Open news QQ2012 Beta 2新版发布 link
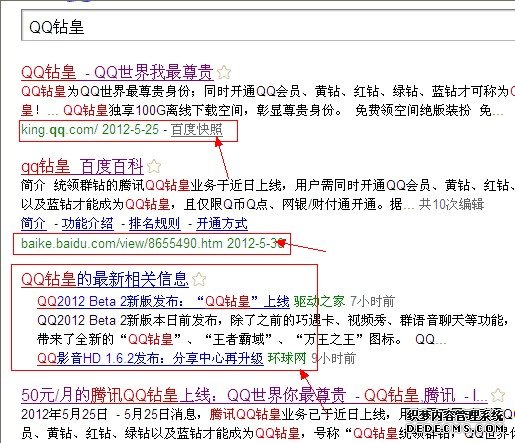The height and width of the screenshot is (443, 515). pos(163,301)
